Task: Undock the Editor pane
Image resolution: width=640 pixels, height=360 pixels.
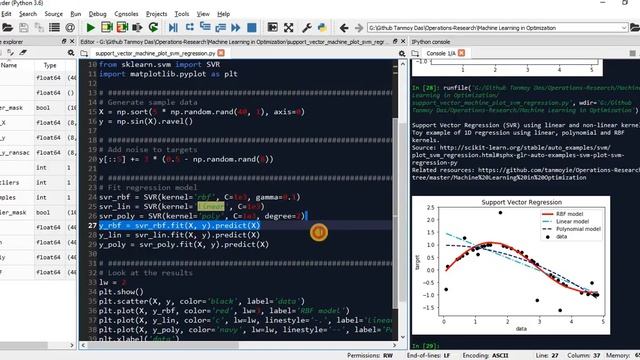Action: [x=395, y=41]
